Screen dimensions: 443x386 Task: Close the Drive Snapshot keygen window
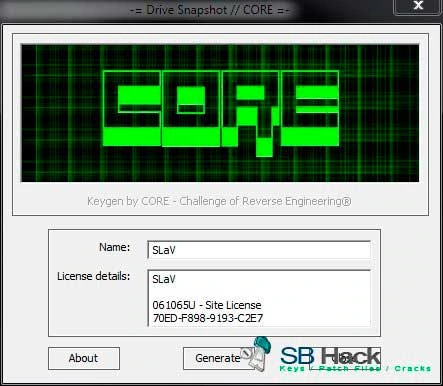[x=418, y=6]
